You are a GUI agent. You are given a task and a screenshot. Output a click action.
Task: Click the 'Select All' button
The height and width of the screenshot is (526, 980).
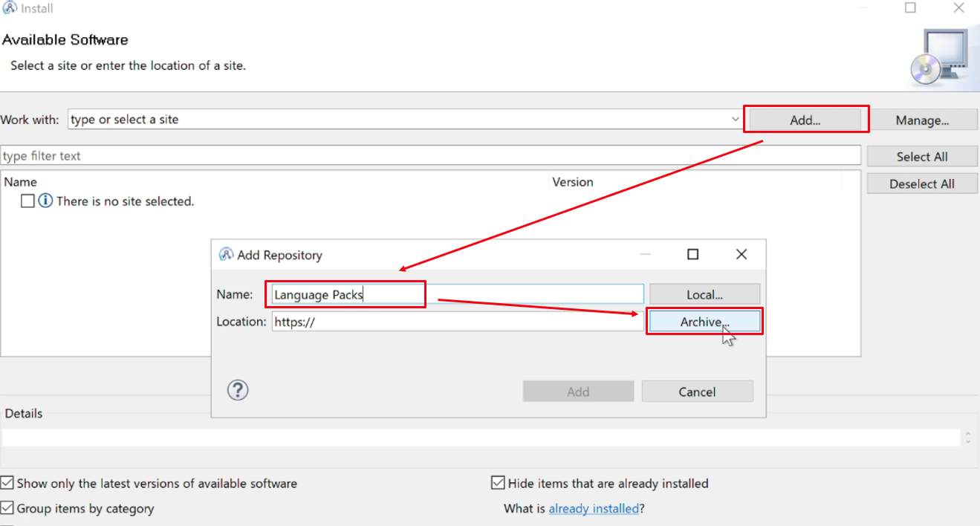pos(922,156)
